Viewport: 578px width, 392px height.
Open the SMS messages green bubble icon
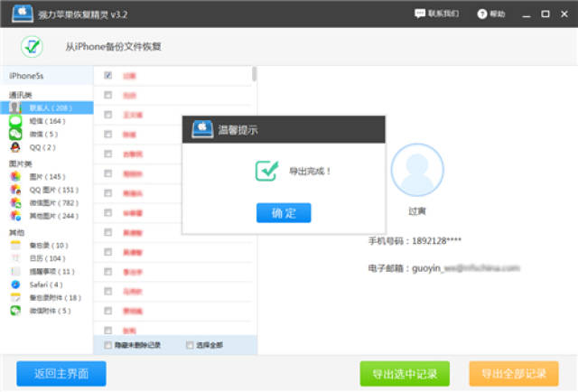tap(15, 121)
